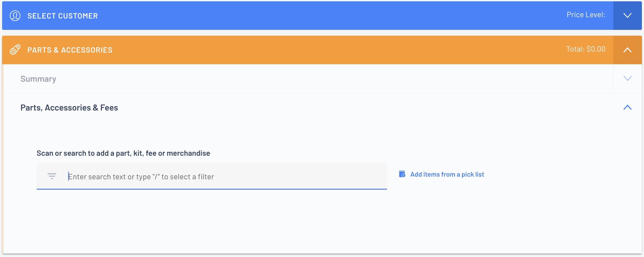This screenshot has height=257, width=644.
Task: Click the customer profile icon
Action: point(15,16)
